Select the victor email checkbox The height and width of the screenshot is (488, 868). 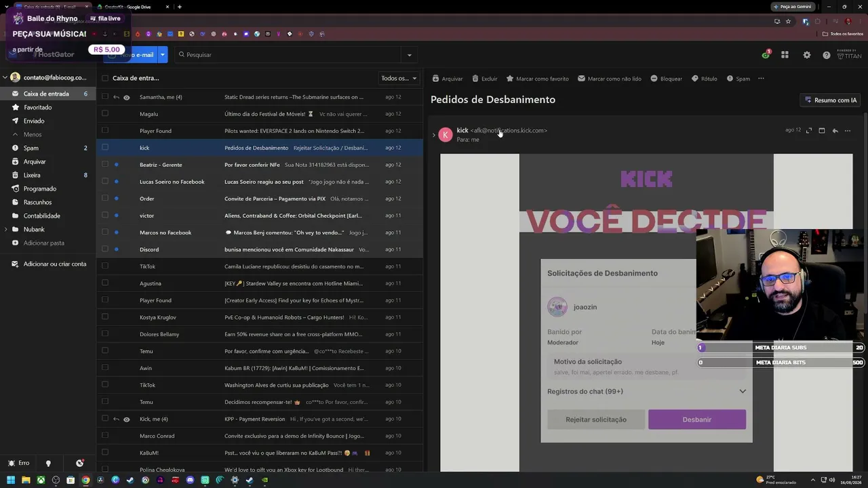click(104, 216)
